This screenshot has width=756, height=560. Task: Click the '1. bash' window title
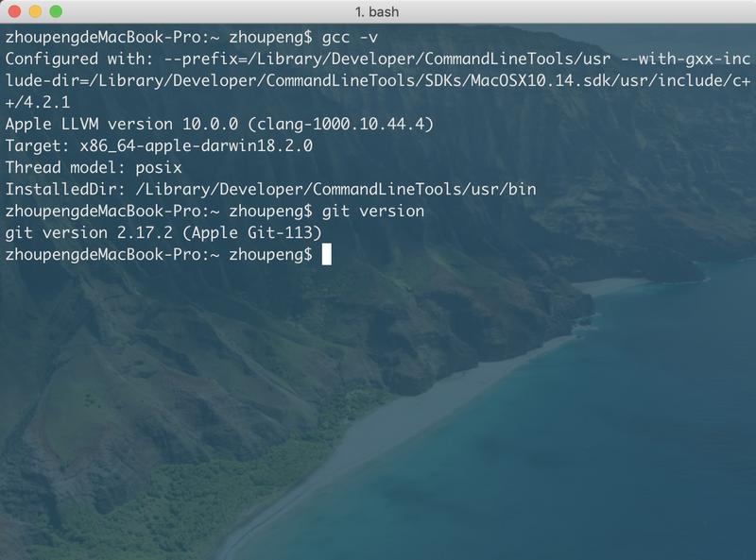coord(377,11)
